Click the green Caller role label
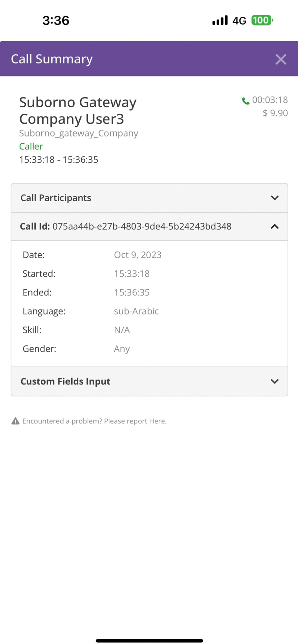The image size is (298, 644). 31,147
